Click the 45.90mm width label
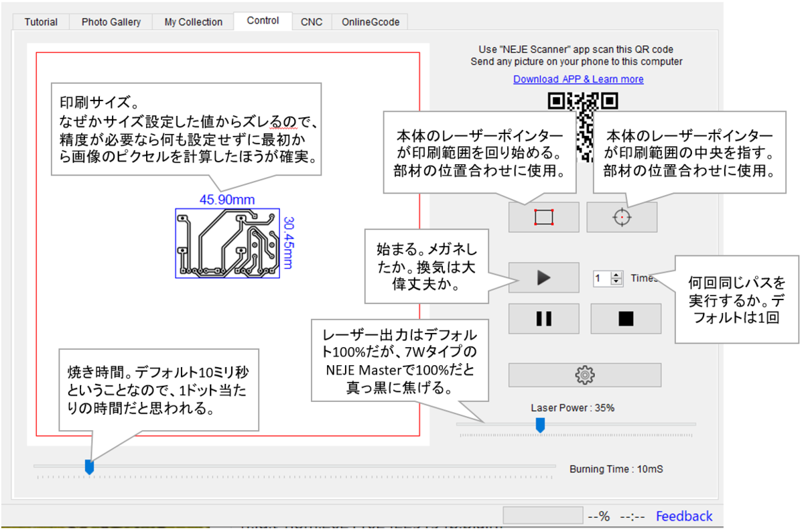The height and width of the screenshot is (532, 804). (227, 200)
